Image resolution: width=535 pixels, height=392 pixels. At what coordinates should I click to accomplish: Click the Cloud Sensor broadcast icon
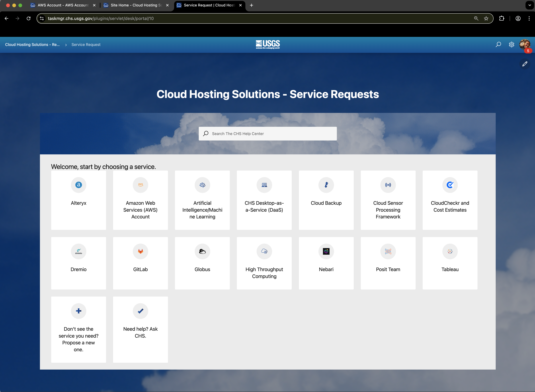tap(388, 185)
